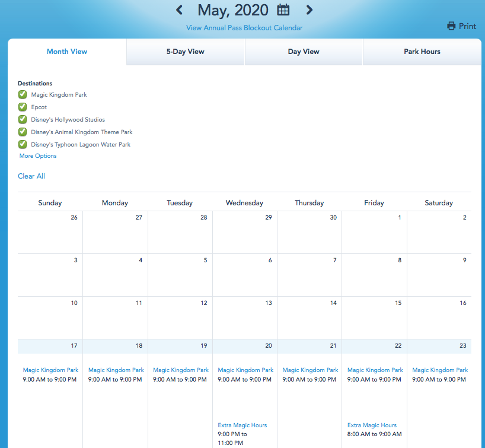Select date 9 on the calendar
The width and height of the screenshot is (485, 448).
pyautogui.click(x=465, y=260)
